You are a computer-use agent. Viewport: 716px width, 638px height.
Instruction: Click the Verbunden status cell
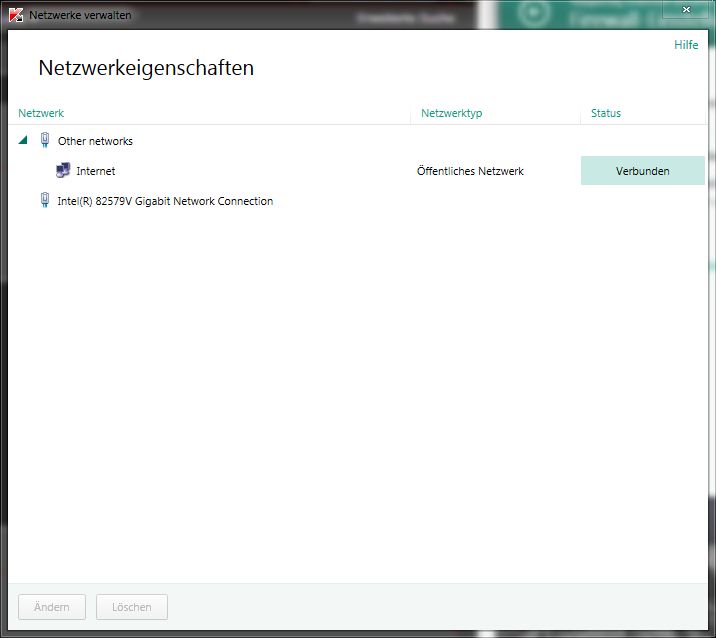coord(642,171)
